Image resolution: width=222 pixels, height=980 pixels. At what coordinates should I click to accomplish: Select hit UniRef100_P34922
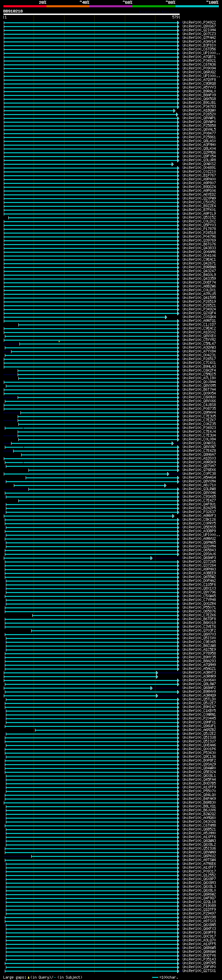tap(199, 23)
